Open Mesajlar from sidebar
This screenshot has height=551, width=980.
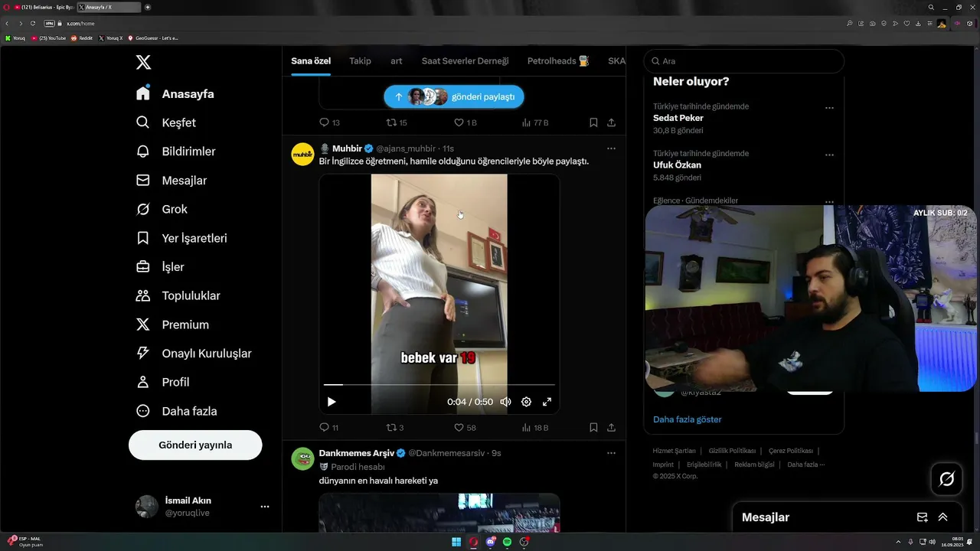171,181
